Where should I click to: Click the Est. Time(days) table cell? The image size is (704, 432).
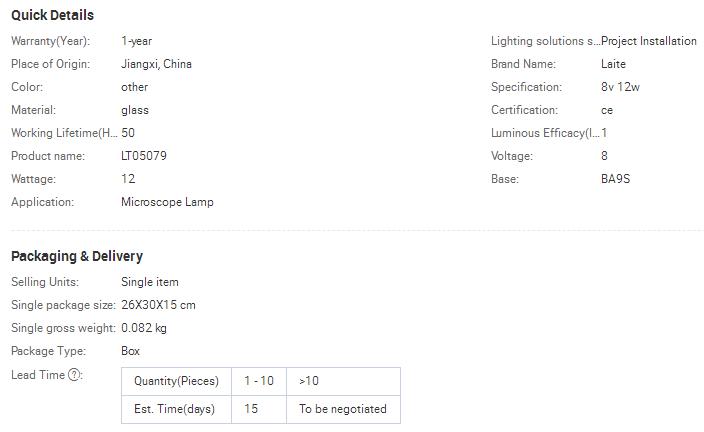[x=174, y=409]
